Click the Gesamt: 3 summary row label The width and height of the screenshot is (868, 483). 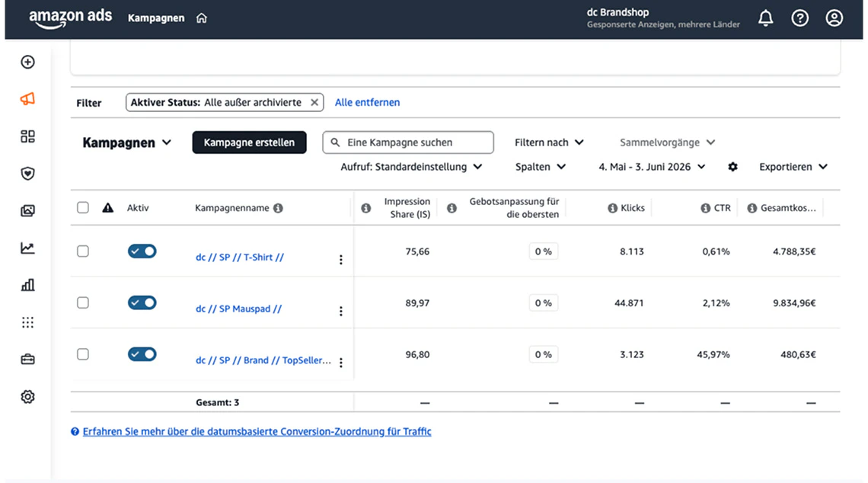tap(218, 403)
